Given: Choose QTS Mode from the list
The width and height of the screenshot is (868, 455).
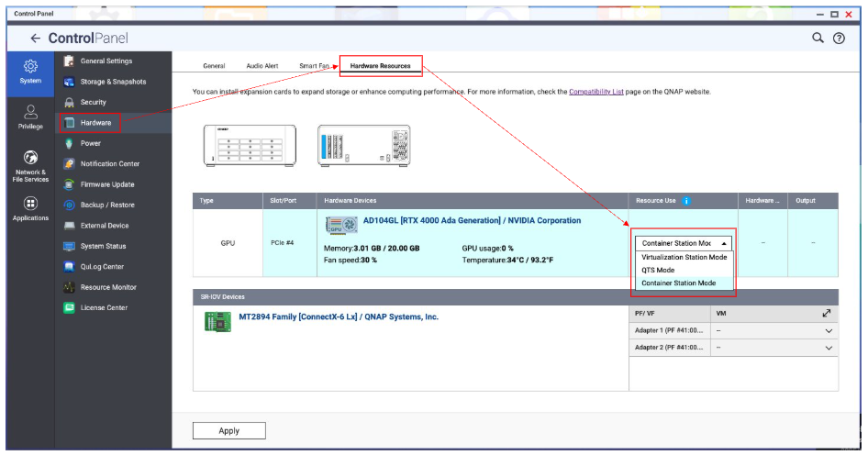Looking at the screenshot, I should [658, 271].
